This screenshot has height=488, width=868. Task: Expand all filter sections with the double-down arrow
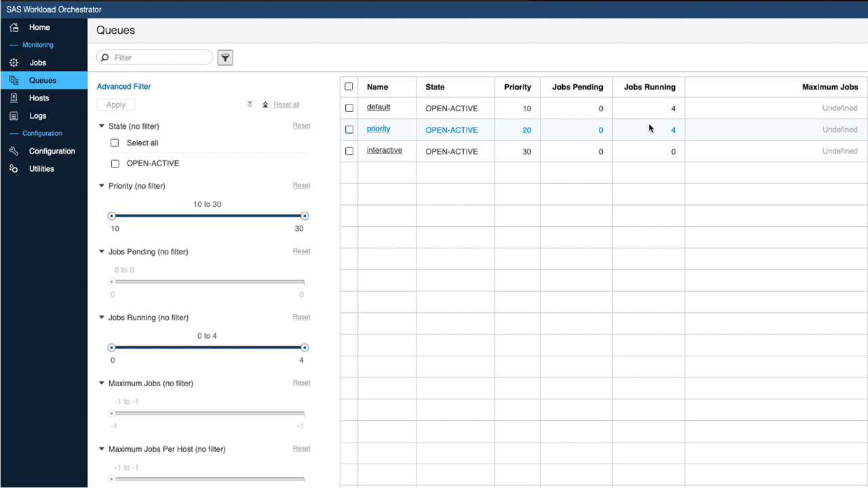(250, 105)
